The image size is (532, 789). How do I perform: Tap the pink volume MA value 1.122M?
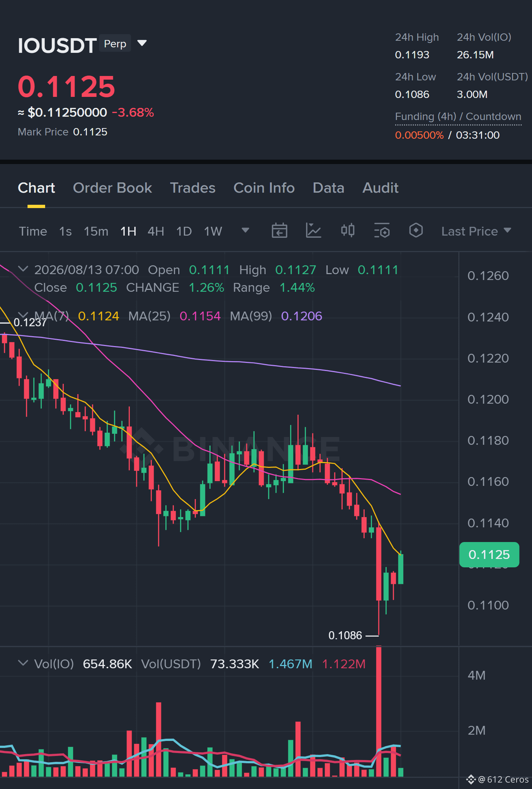(x=344, y=664)
